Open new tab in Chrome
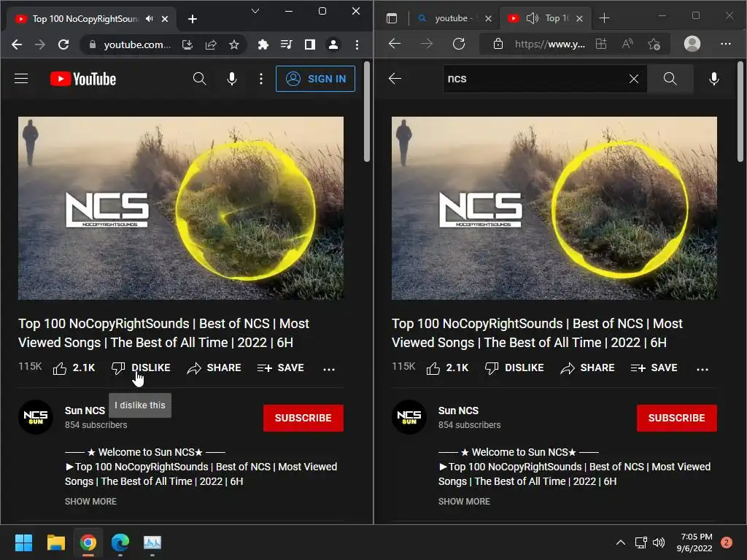Image resolution: width=747 pixels, height=560 pixels. 193,19
